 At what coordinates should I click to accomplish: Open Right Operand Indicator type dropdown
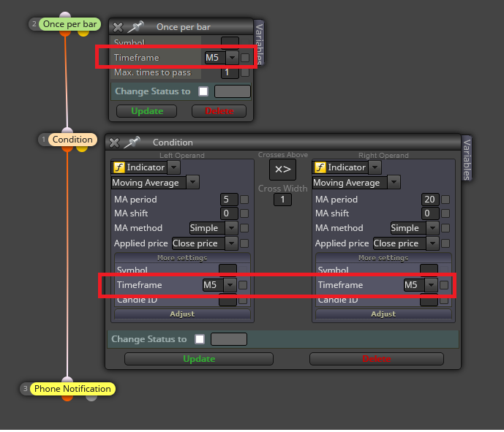[x=375, y=167]
